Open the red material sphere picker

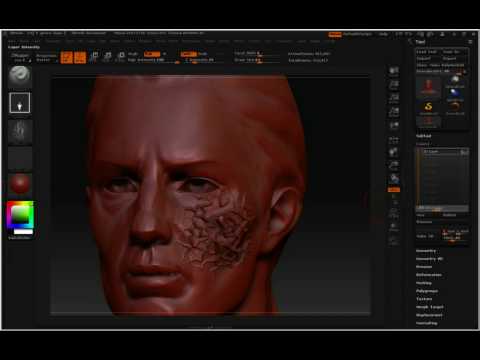(20, 184)
